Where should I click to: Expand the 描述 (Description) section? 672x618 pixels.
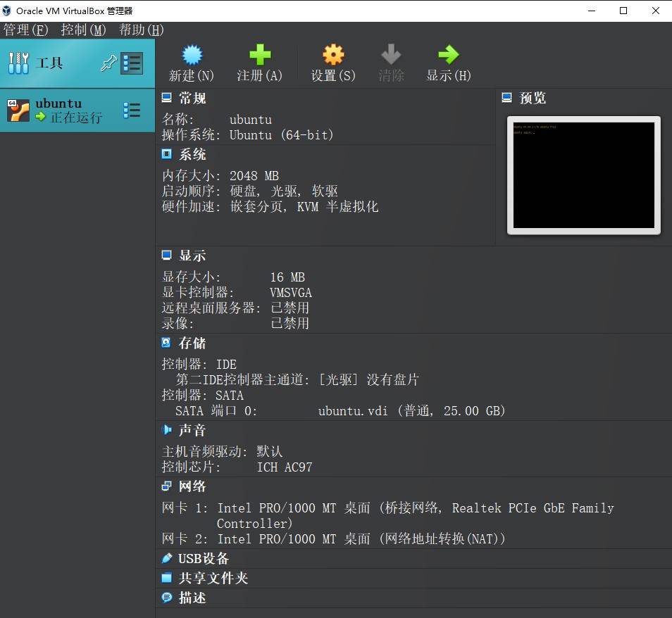pos(192,598)
